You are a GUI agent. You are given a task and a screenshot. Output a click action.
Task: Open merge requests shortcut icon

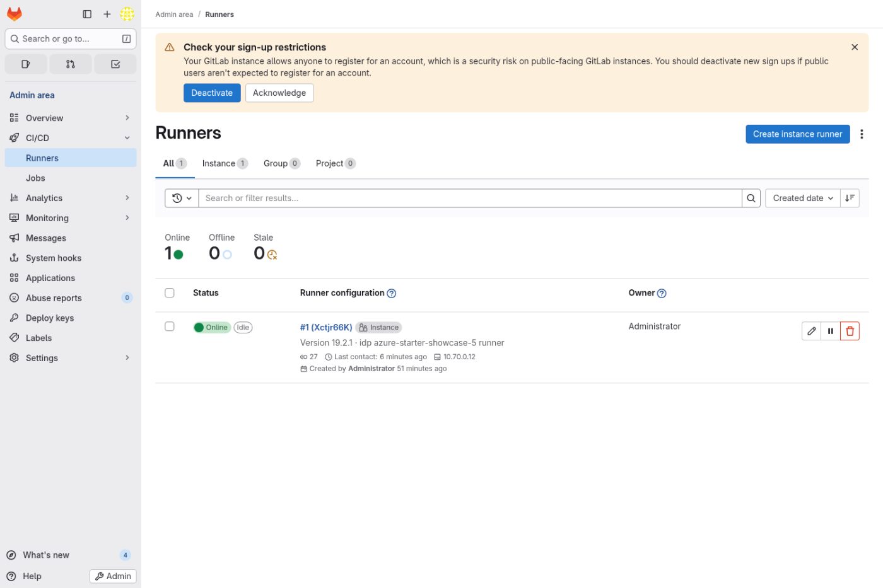(71, 64)
